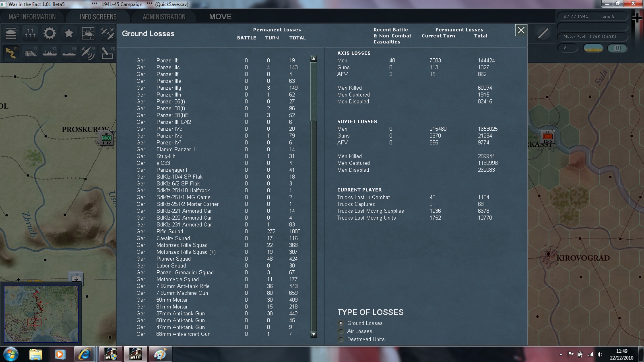Select the F4 amphibious transport icon

coord(69,53)
